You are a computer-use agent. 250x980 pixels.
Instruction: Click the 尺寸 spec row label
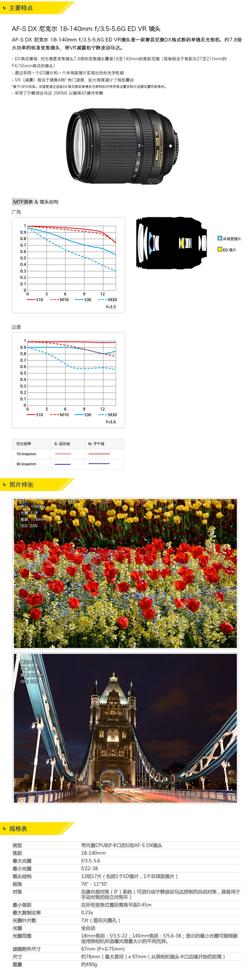17,957
